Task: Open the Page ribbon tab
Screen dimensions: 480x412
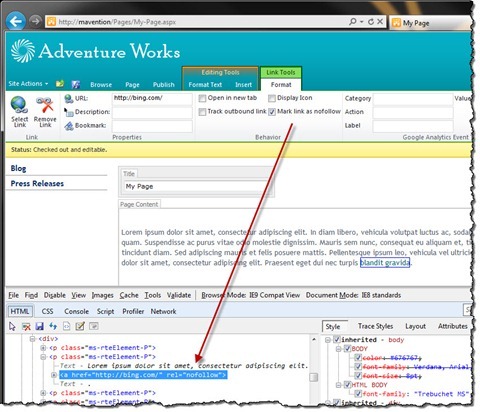Action: click(x=132, y=85)
